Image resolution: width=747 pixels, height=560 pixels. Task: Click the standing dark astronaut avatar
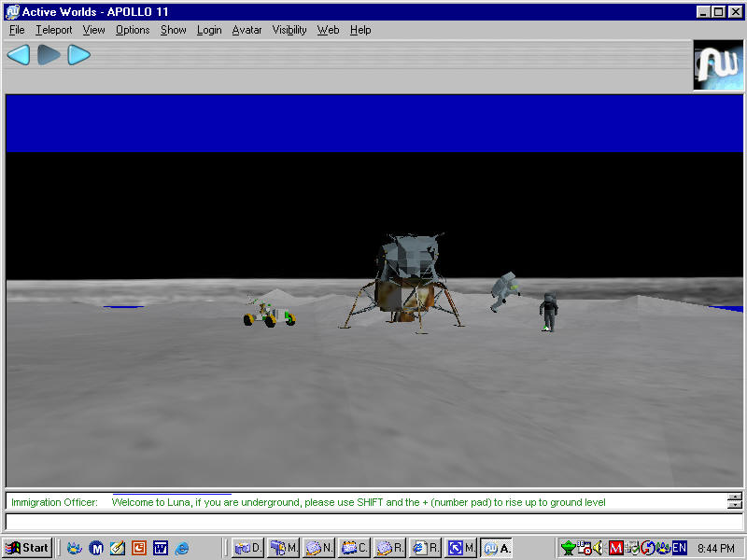click(548, 312)
